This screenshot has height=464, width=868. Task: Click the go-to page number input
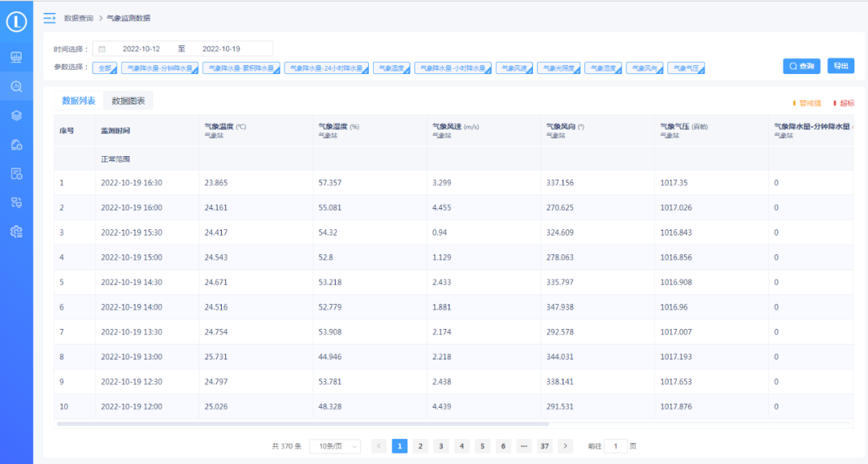pyautogui.click(x=615, y=446)
